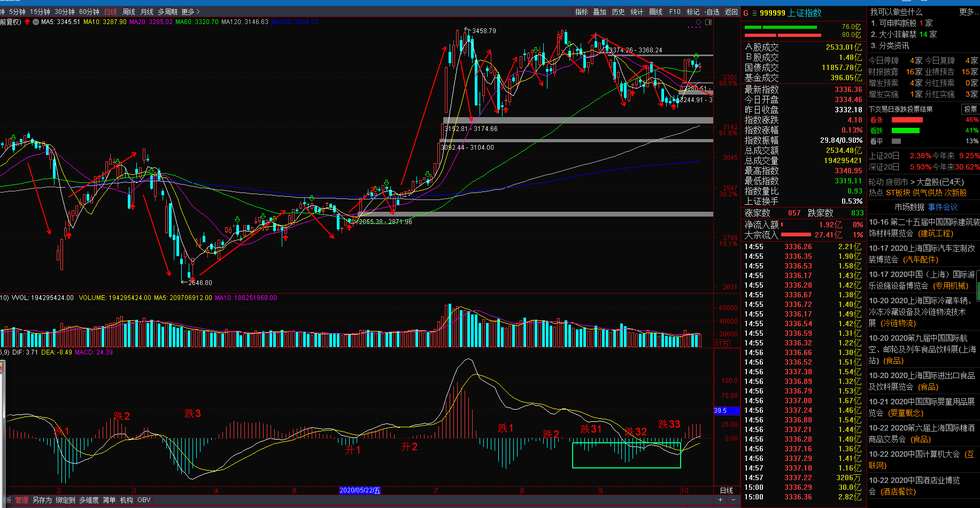Switch to 5分钟 period tab
The image size is (980, 508).
pos(17,12)
